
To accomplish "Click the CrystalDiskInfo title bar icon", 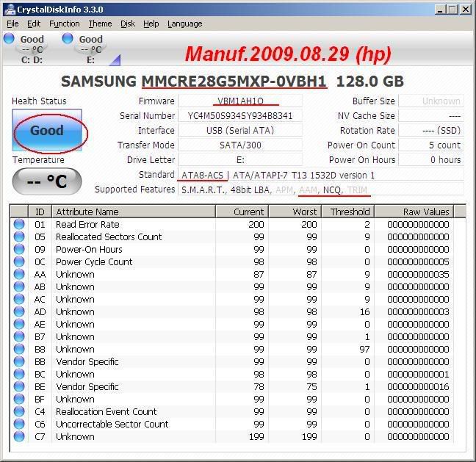I will click(10, 9).
